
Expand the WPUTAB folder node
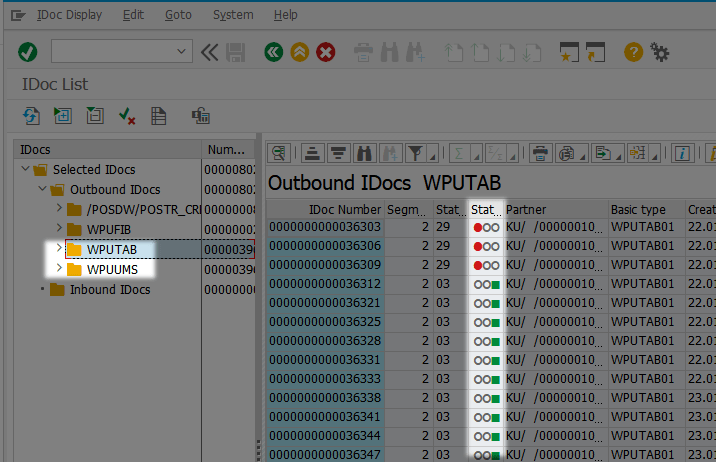[x=59, y=249]
